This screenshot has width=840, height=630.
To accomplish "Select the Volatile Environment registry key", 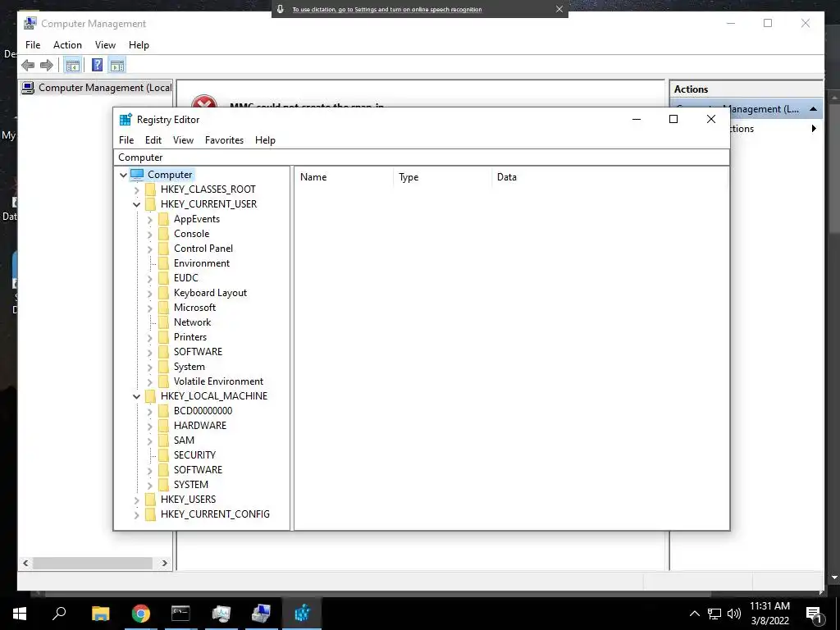I will tap(218, 381).
